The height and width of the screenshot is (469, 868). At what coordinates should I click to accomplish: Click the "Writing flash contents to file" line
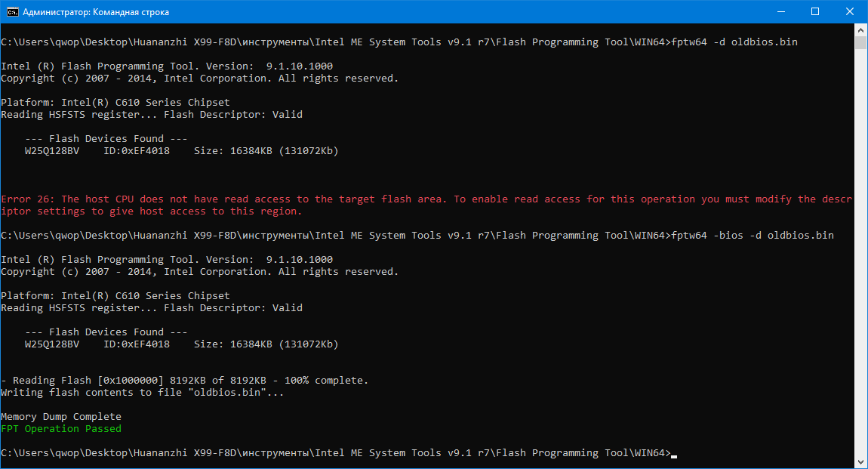pyautogui.click(x=143, y=393)
